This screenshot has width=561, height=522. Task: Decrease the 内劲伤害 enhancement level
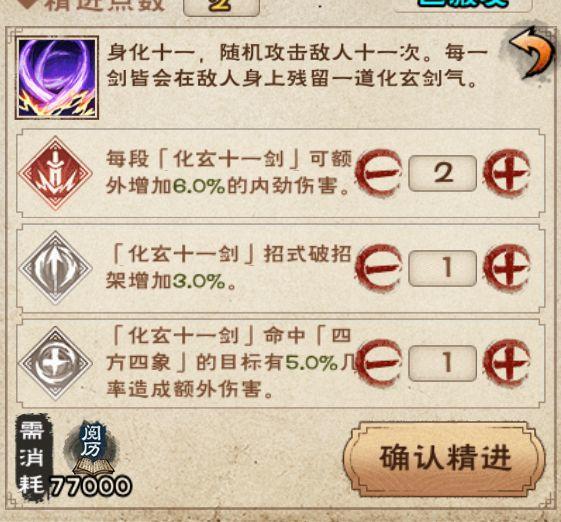pos(379,173)
